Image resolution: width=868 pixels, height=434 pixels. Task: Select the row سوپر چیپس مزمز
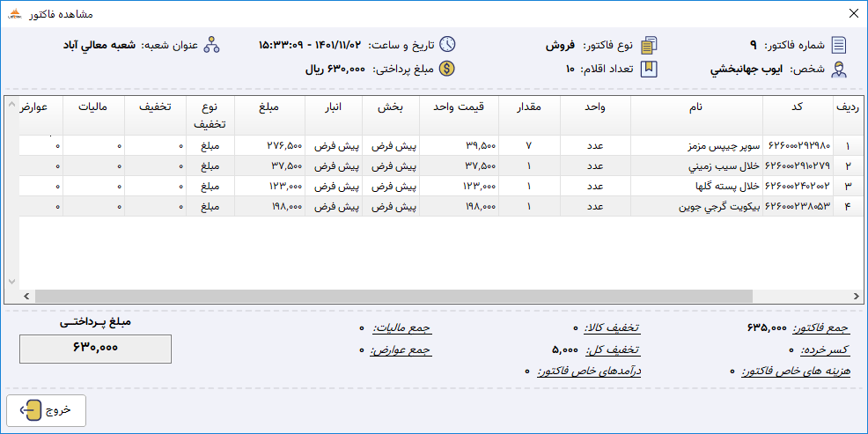[x=441, y=145]
